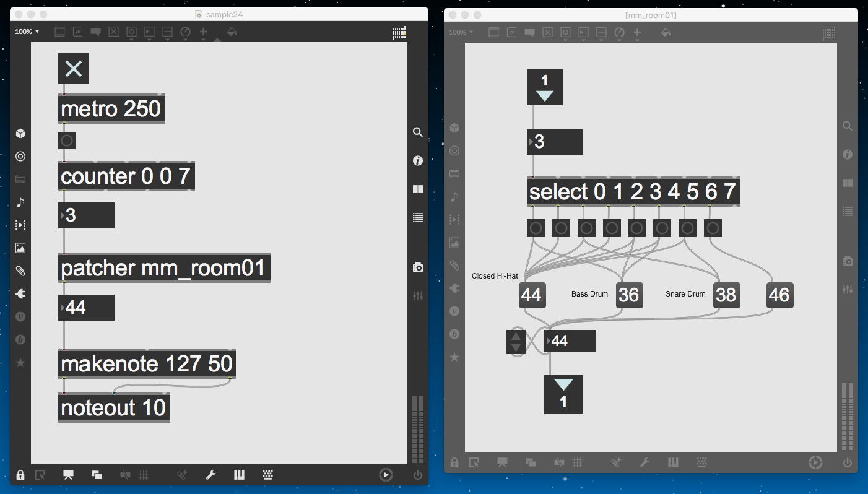Turn on audio power in mm_room01 window

(848, 462)
